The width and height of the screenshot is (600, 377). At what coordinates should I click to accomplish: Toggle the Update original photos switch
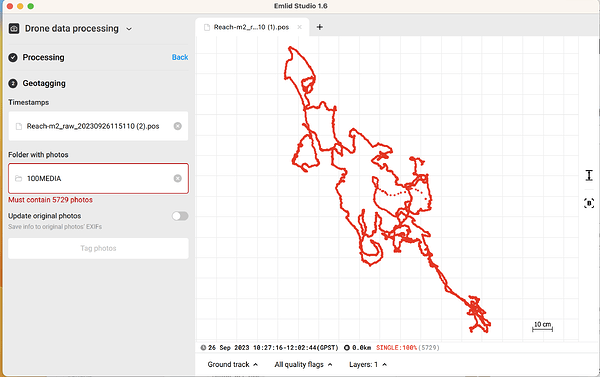click(180, 216)
